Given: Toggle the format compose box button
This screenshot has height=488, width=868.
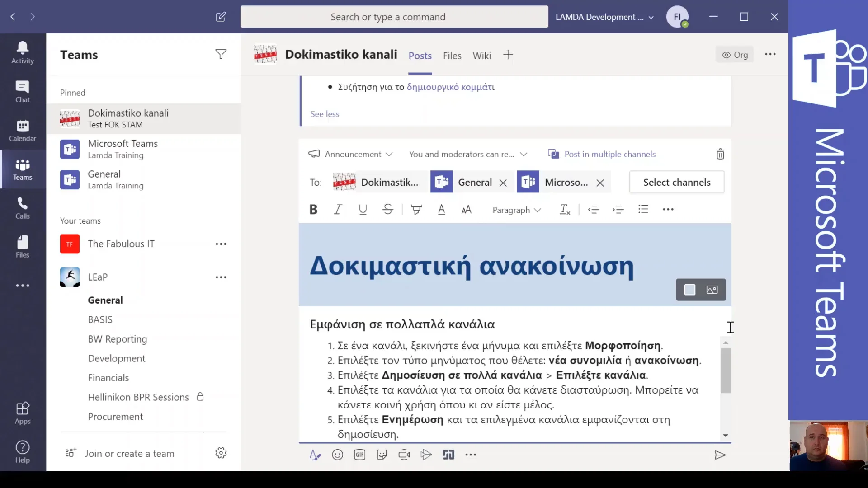Looking at the screenshot, I should coord(315,455).
